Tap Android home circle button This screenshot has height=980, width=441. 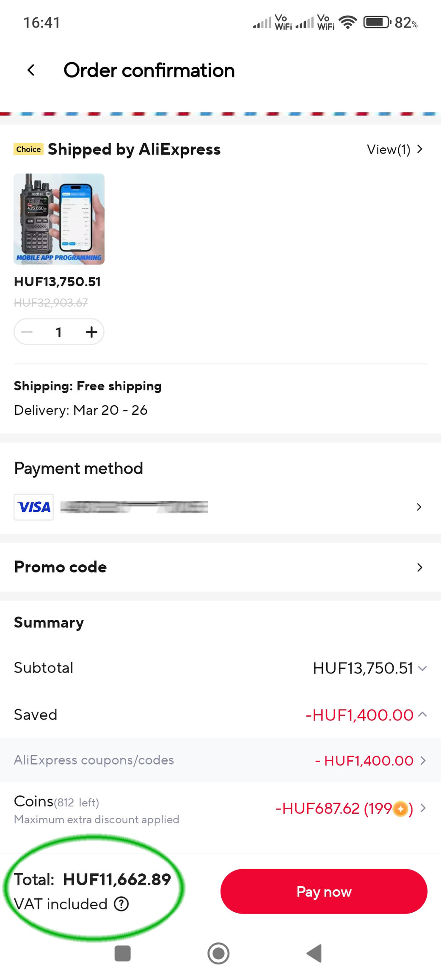(x=218, y=953)
